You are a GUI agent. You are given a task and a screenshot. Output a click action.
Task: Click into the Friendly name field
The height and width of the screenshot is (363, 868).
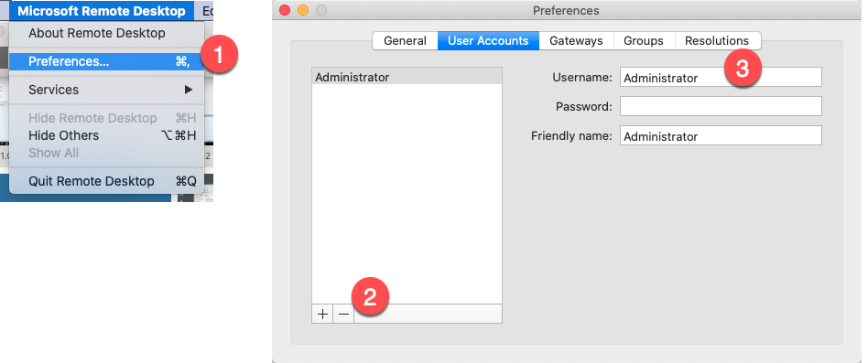721,136
